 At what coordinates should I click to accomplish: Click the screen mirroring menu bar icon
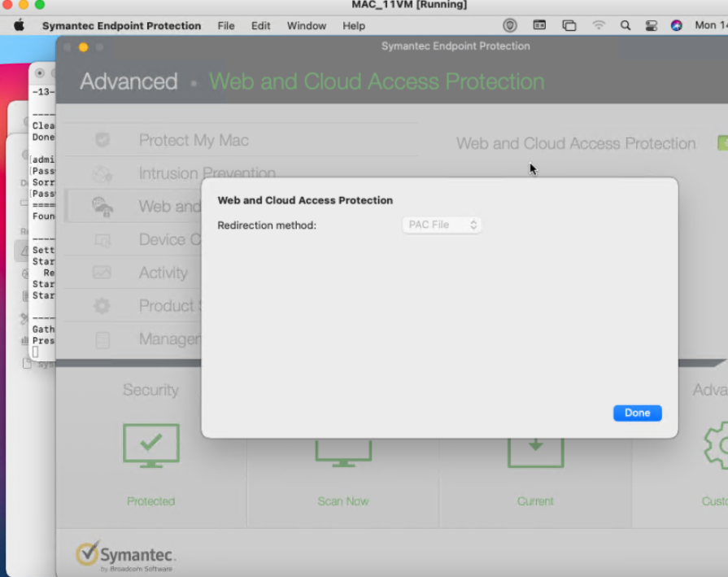point(569,25)
